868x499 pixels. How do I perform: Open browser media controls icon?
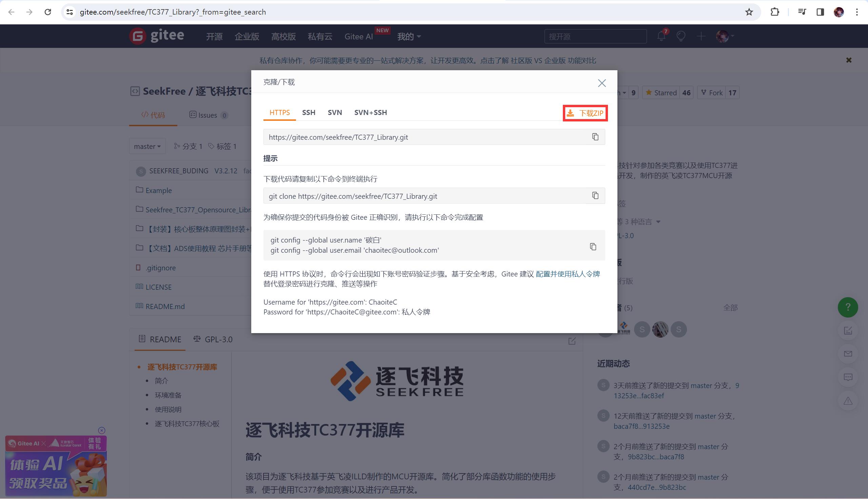(802, 12)
